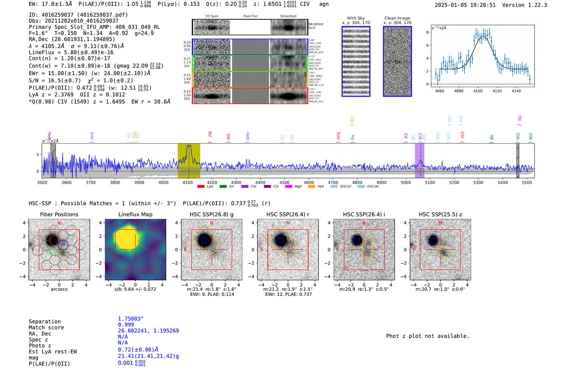Select the red-outlined 2D fiber spectrum row

coord(250,95)
